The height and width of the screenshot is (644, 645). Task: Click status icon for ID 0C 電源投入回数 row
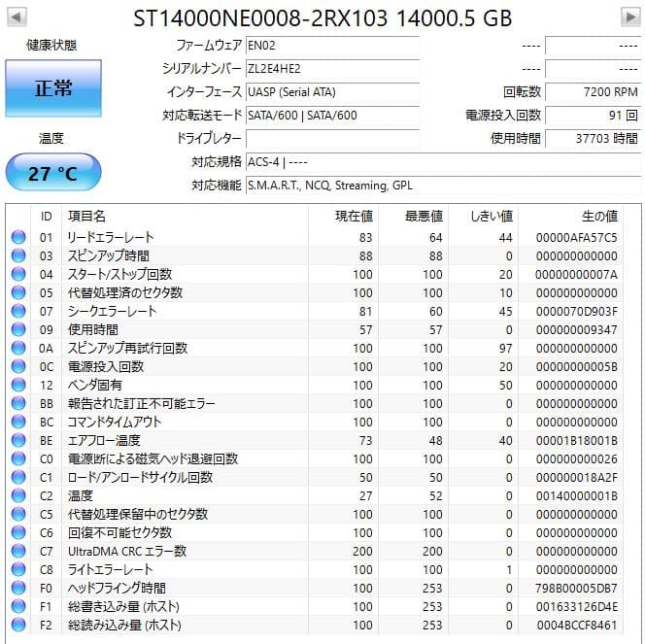click(x=18, y=366)
